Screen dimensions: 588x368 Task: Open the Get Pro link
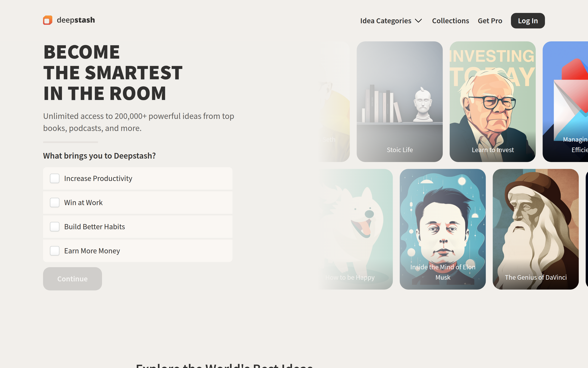pos(490,21)
